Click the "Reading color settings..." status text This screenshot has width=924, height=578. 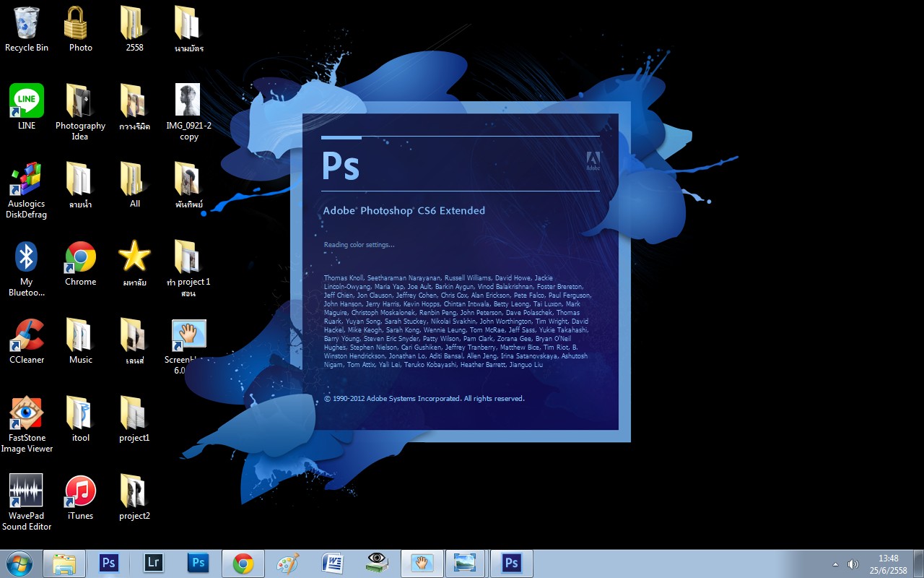coord(359,245)
